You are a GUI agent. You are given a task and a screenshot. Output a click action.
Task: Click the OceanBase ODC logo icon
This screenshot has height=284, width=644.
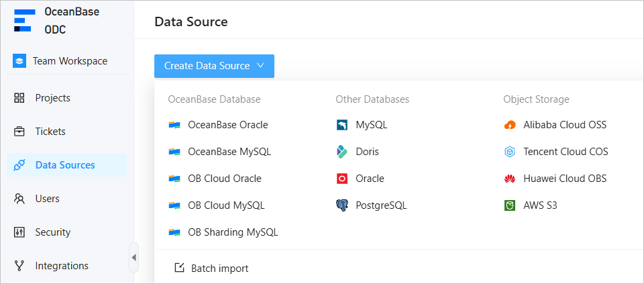[x=23, y=21]
